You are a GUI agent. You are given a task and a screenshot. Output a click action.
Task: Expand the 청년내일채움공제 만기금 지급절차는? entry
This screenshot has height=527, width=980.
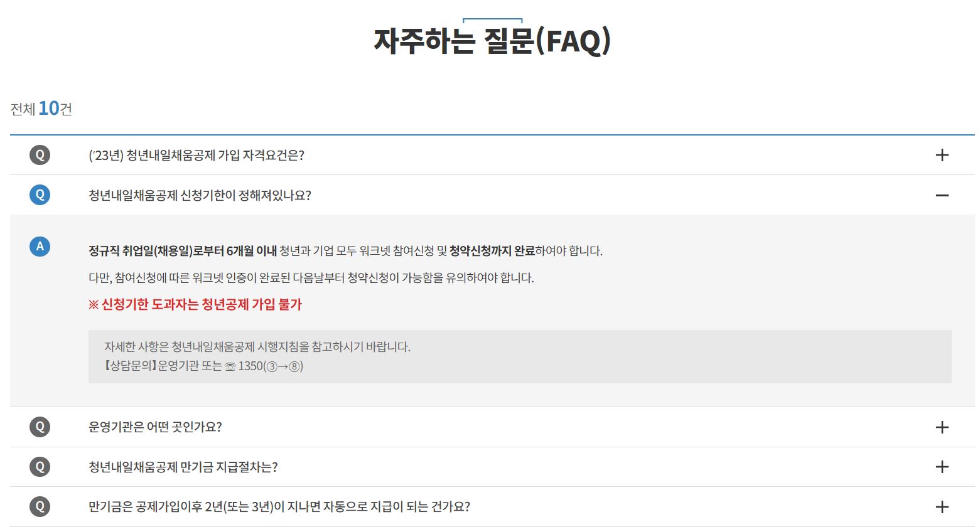(x=942, y=467)
